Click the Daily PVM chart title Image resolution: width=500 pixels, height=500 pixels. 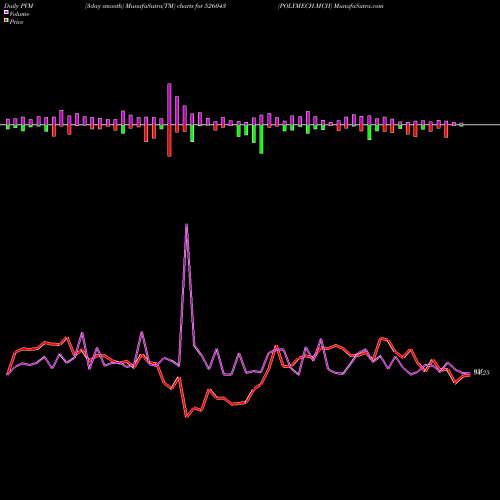click(19, 6)
